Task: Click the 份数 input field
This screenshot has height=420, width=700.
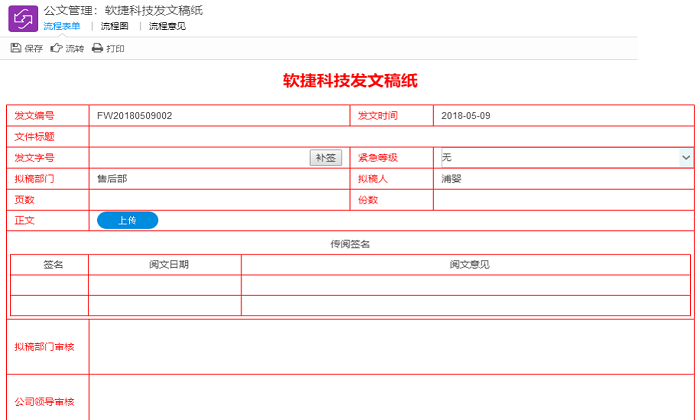Action: (x=563, y=200)
